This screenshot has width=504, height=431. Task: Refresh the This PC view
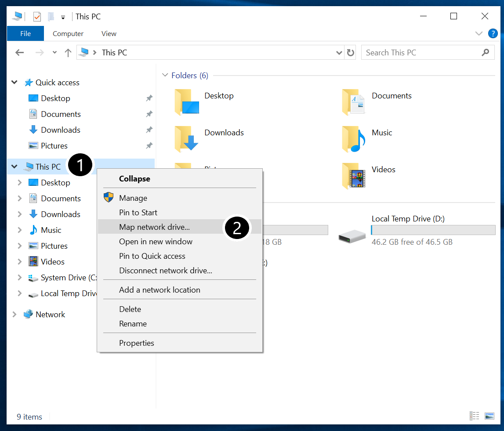tap(350, 52)
